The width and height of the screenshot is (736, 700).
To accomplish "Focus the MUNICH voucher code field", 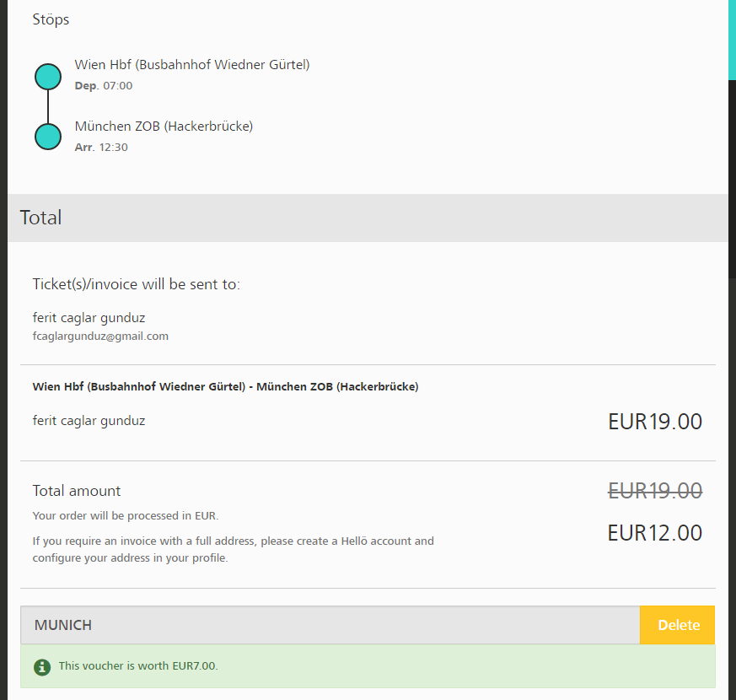I will (330, 625).
